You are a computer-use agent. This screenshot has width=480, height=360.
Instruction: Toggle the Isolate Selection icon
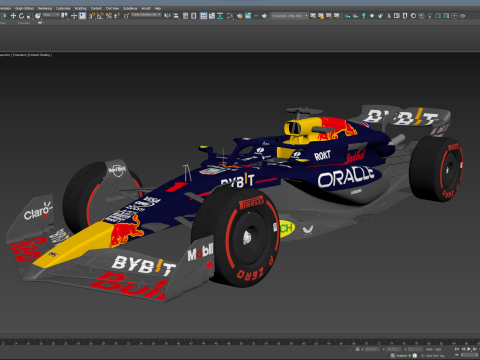(x=344, y=349)
